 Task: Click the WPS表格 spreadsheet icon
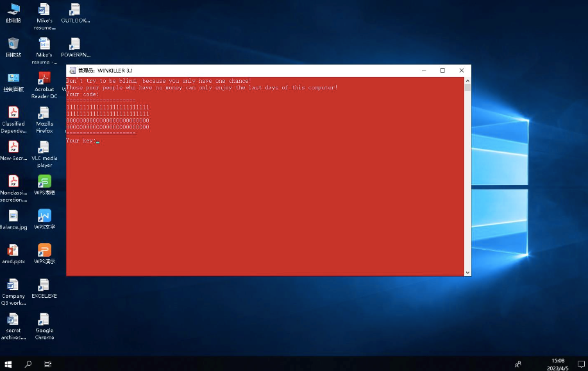pos(44,182)
